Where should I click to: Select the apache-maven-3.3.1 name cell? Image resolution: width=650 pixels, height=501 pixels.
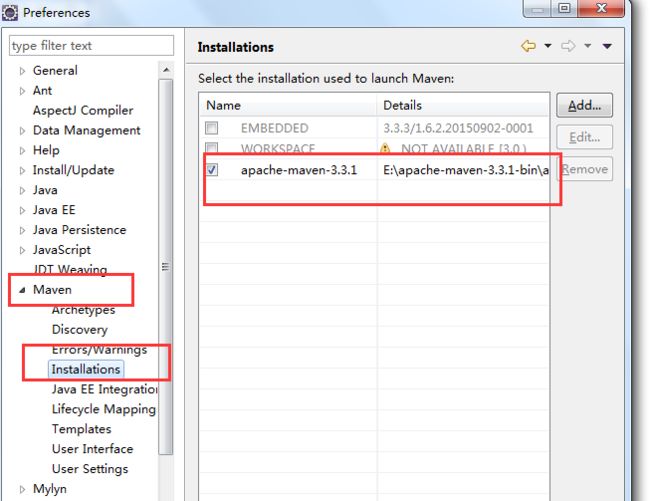(x=299, y=170)
